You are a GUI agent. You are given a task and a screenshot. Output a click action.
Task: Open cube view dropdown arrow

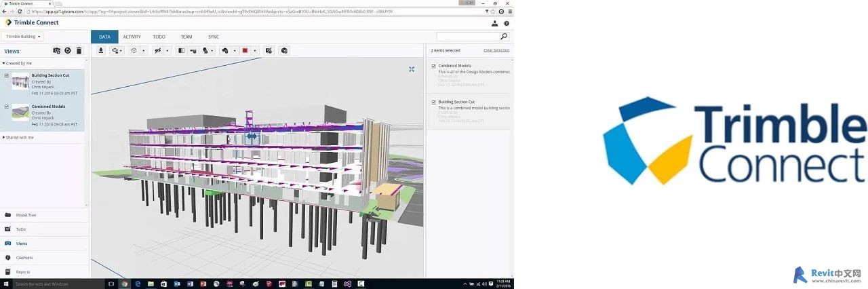point(143,51)
